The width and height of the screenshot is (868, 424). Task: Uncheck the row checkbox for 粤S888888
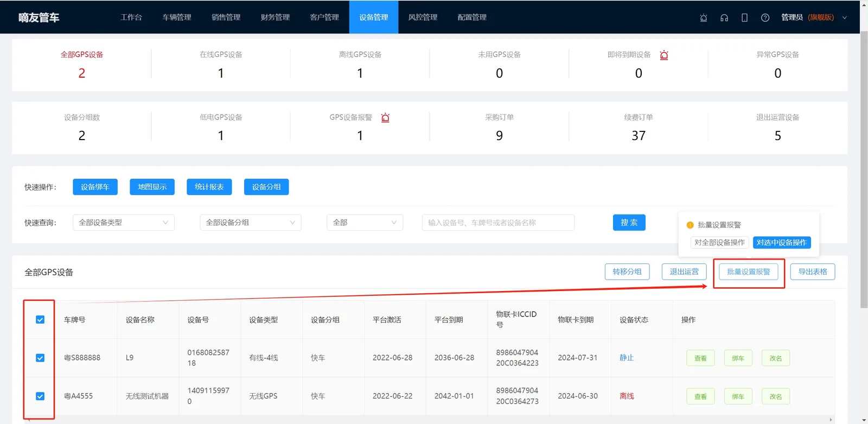[40, 358]
